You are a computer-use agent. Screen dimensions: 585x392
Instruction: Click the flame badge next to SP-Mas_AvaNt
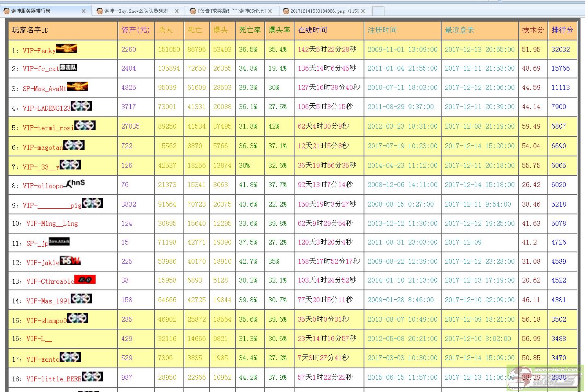77,87
